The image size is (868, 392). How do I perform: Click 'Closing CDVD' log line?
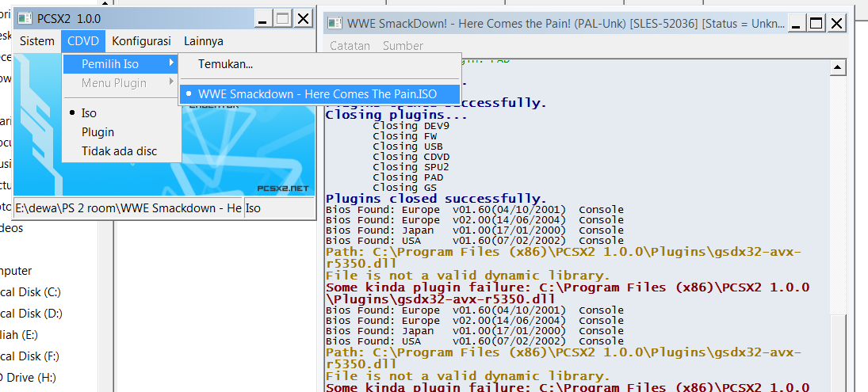[x=411, y=157]
